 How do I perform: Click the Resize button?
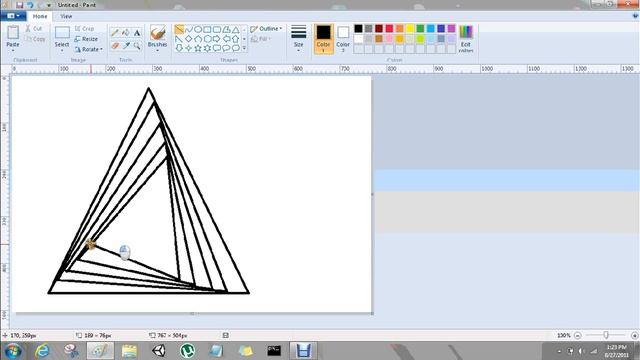point(86,39)
